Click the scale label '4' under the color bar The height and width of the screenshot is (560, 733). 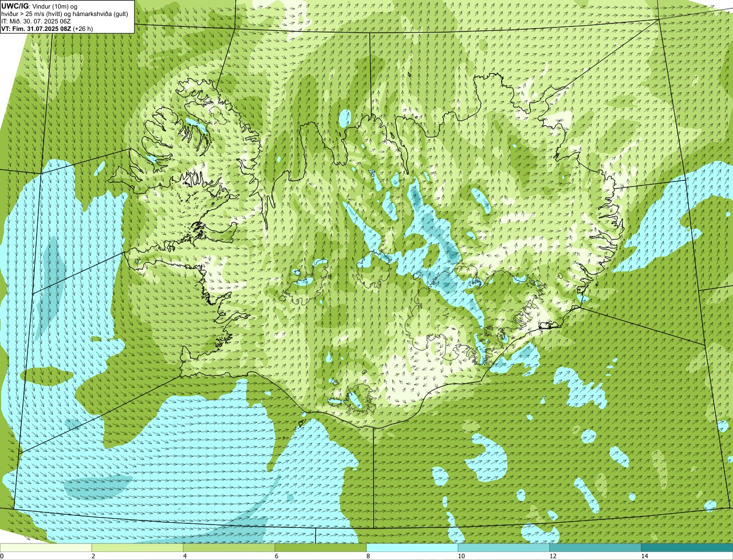point(184,556)
